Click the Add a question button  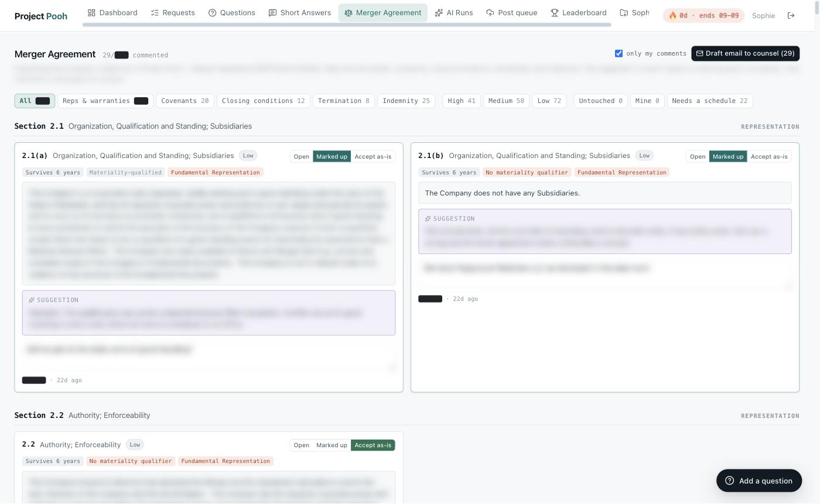tap(758, 481)
